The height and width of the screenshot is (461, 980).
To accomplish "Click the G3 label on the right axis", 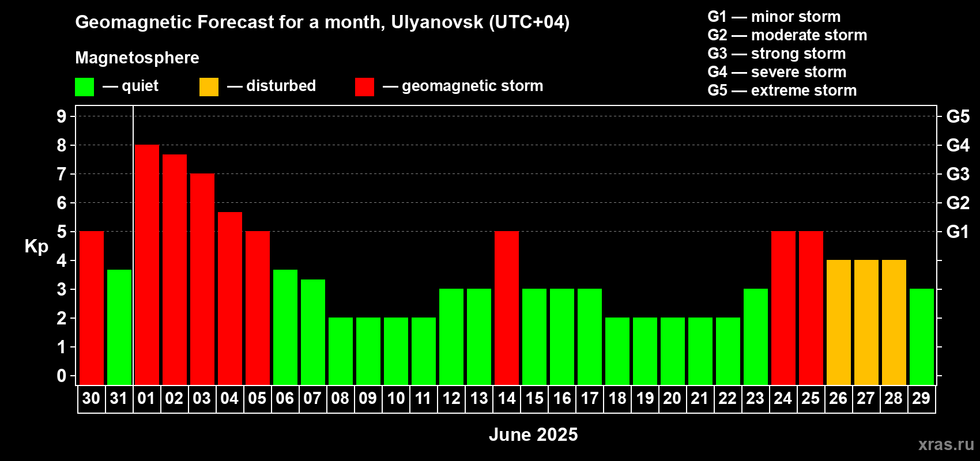I will click(958, 174).
